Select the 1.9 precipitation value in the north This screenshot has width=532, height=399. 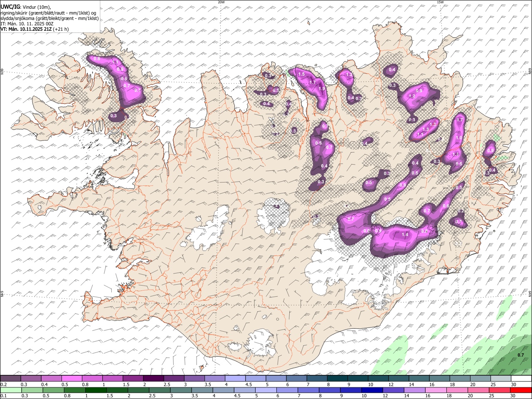point(321,89)
